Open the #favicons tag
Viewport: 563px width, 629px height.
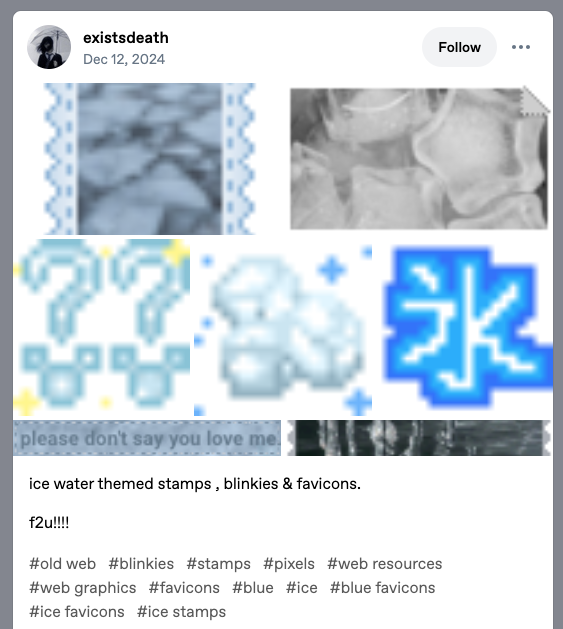(x=184, y=588)
